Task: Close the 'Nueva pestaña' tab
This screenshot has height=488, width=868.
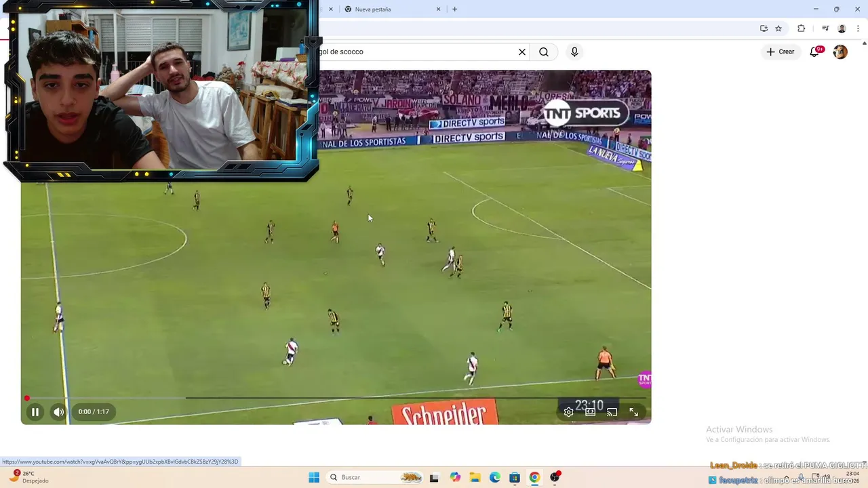Action: 438,9
